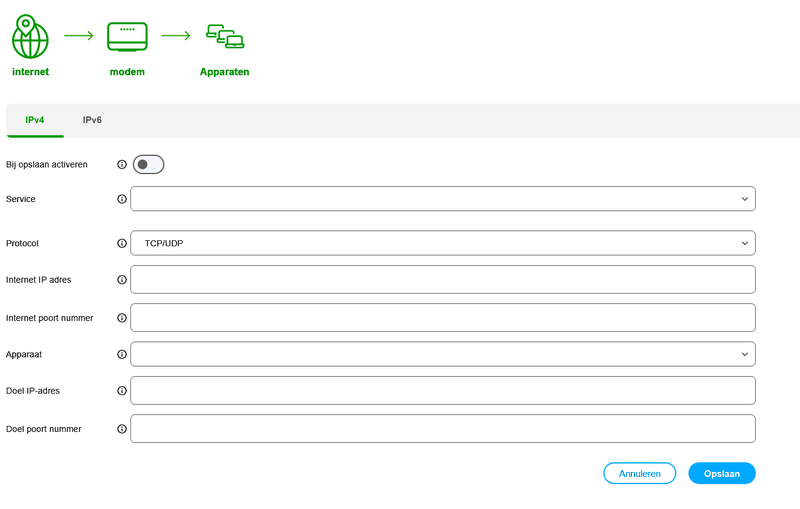Open the Apparaat dropdown list
Screen dimensions: 800x509
tap(442, 354)
